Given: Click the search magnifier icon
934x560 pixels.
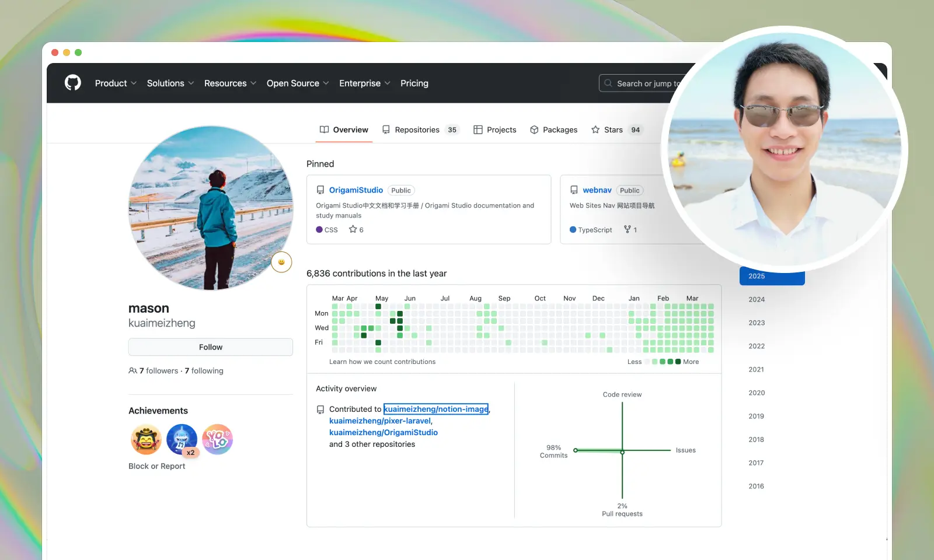Looking at the screenshot, I should [608, 83].
